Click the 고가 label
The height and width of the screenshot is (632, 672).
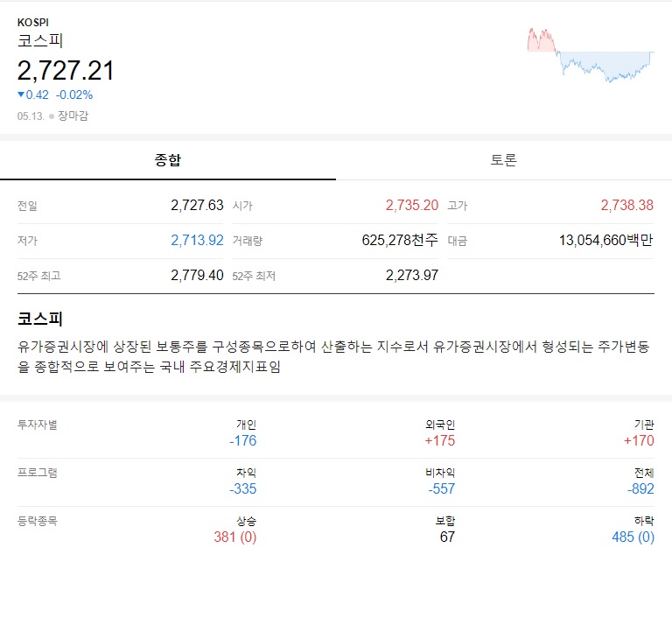point(458,206)
